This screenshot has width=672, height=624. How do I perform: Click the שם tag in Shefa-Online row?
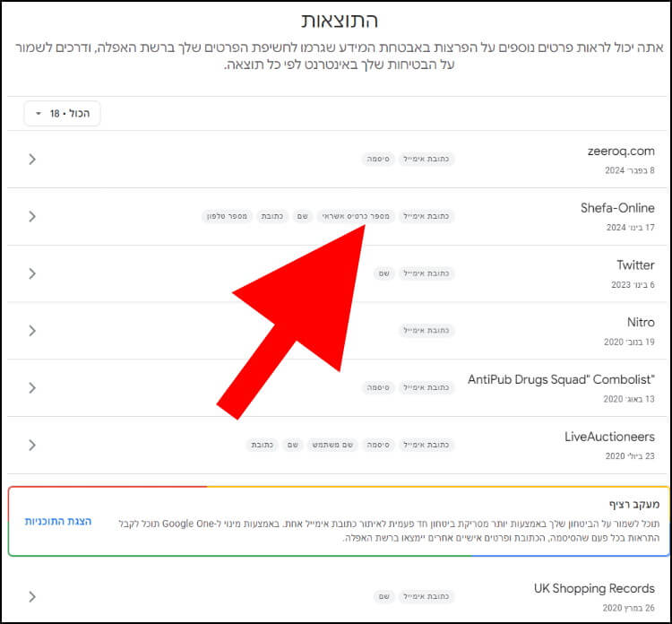click(x=303, y=216)
